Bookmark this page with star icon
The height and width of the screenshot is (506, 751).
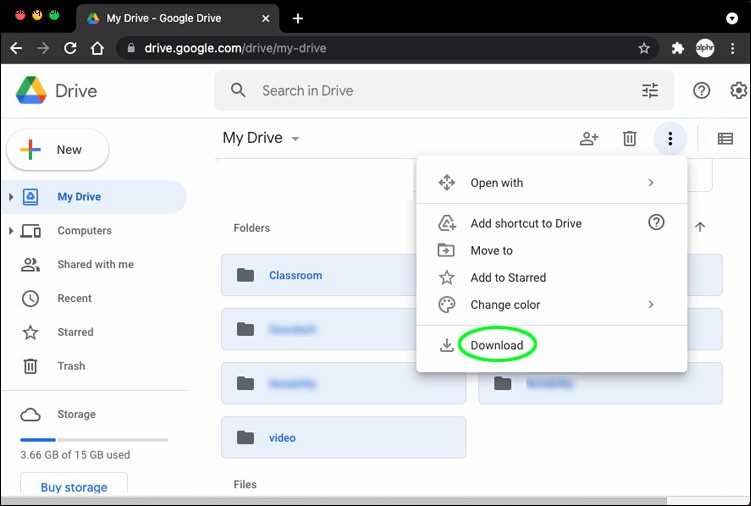tap(644, 48)
